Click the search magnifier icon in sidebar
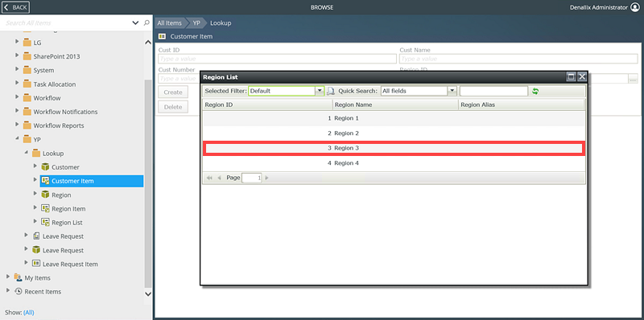This screenshot has width=644, height=320. click(x=147, y=23)
